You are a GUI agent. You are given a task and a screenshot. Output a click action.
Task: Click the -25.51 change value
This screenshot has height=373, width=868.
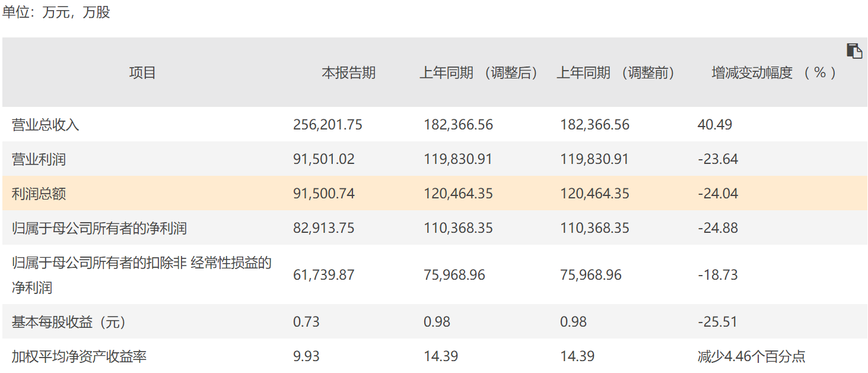[717, 322]
